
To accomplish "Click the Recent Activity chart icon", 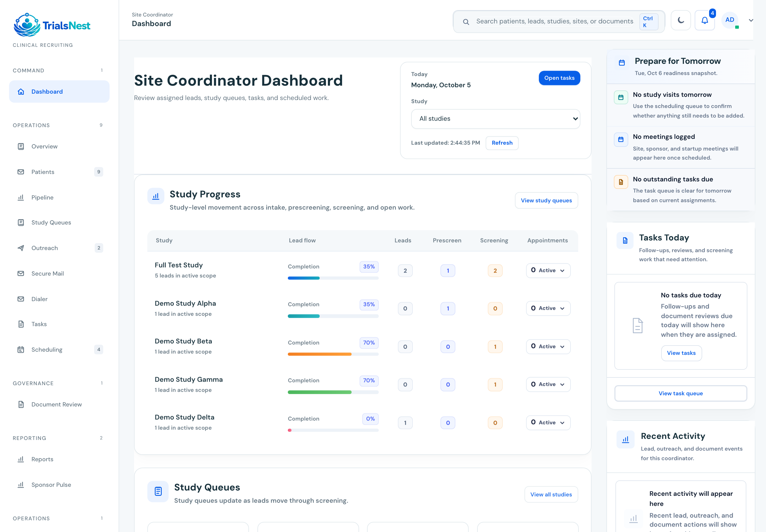I will tap(625, 439).
